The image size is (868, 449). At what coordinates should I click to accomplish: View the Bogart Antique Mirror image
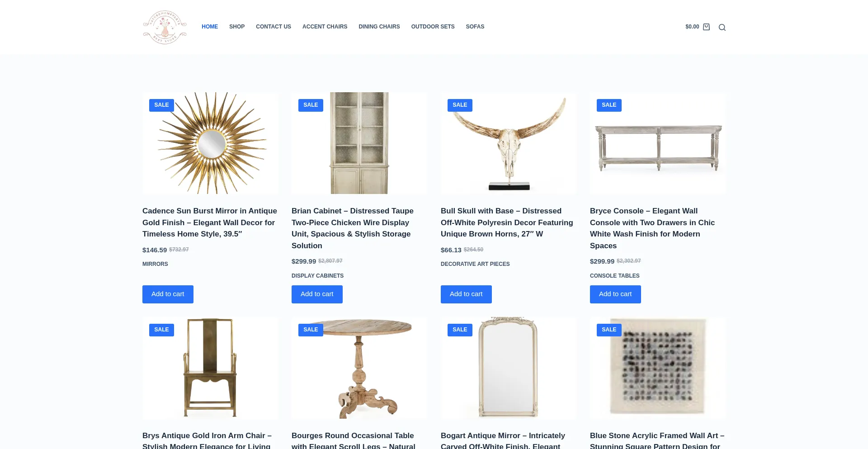509,368
